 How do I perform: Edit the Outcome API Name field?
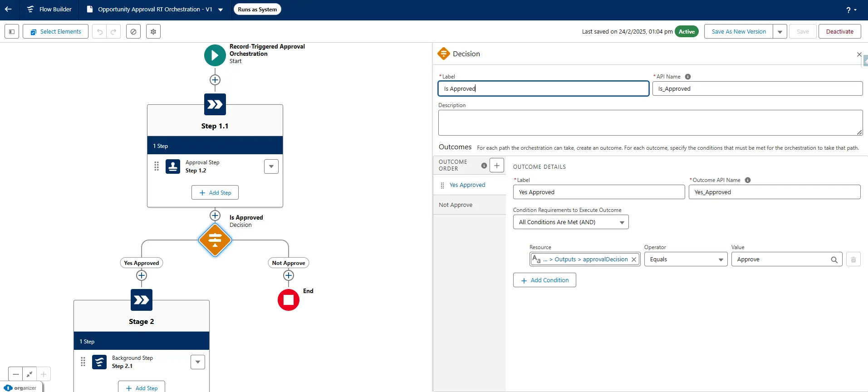775,192
